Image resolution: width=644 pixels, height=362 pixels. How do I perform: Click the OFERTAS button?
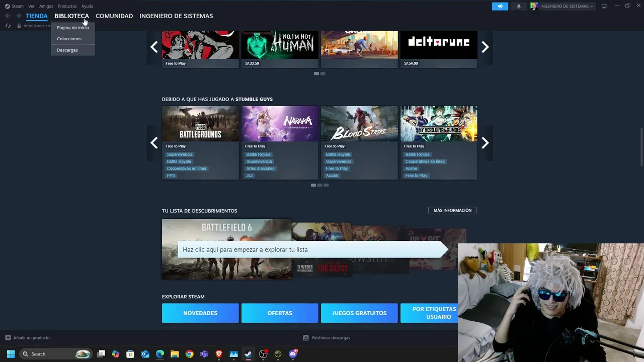[x=280, y=313]
